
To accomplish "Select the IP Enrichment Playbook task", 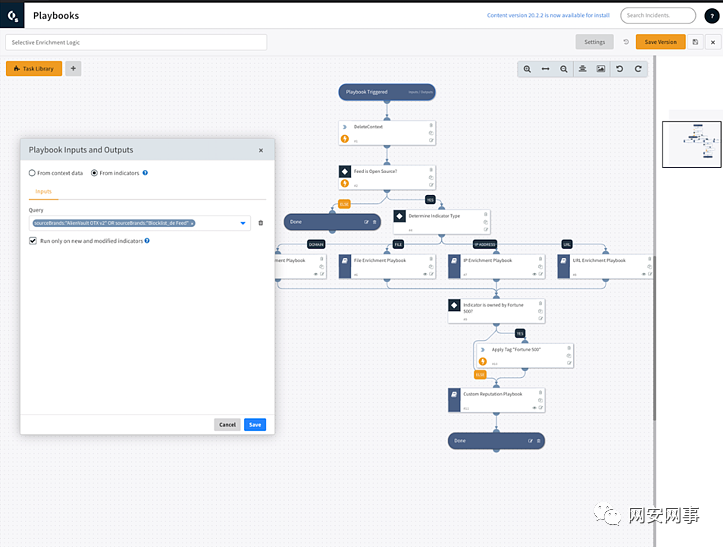I will coord(497,266).
